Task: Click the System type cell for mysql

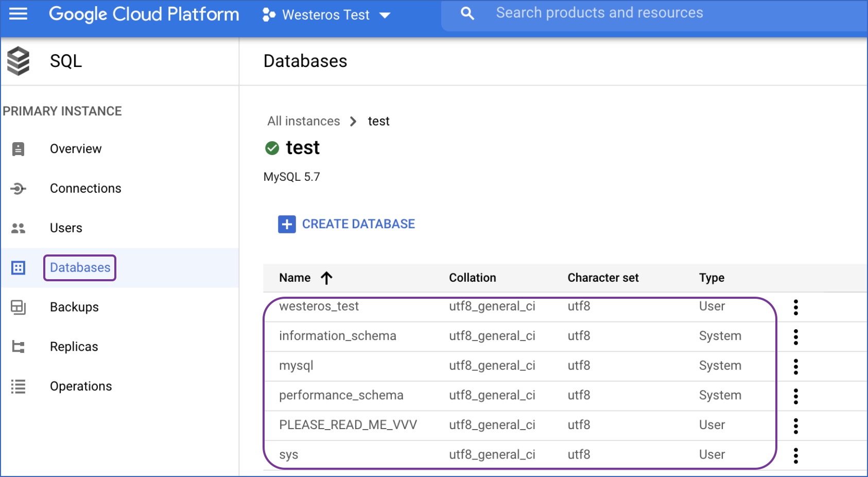Action: (720, 366)
